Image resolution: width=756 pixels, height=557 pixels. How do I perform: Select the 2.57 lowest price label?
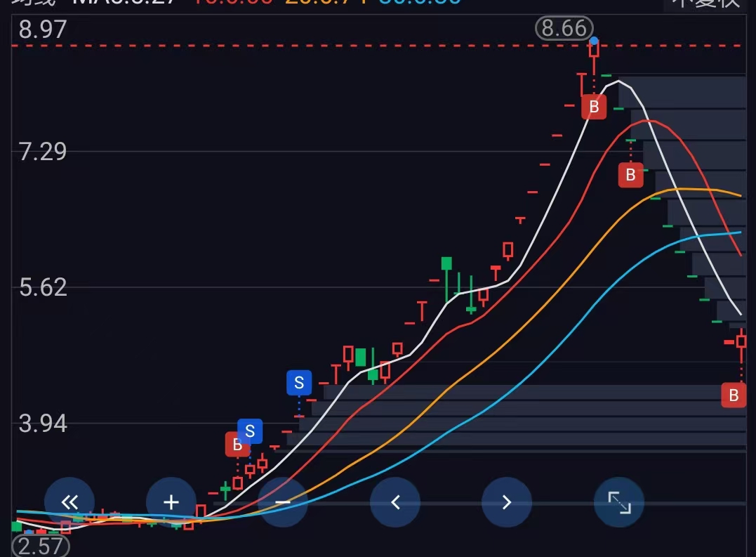click(x=41, y=546)
